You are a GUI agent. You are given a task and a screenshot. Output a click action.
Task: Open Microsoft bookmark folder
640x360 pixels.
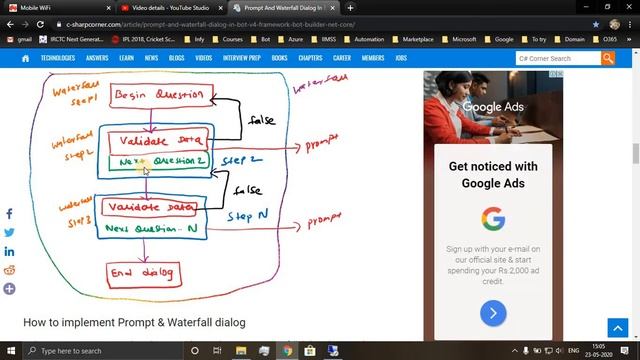[x=459, y=40]
